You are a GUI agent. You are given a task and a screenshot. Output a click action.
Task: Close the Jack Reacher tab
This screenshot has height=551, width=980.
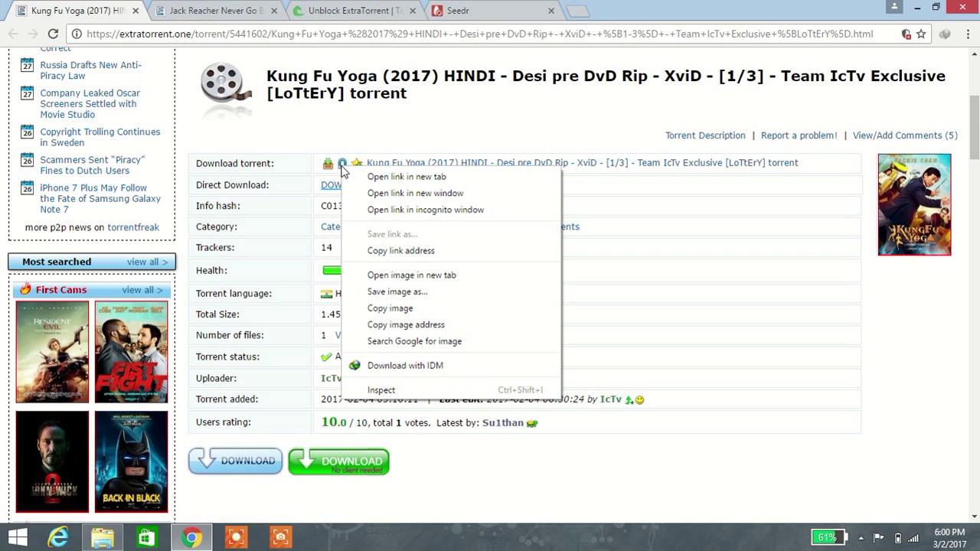pos(274,11)
